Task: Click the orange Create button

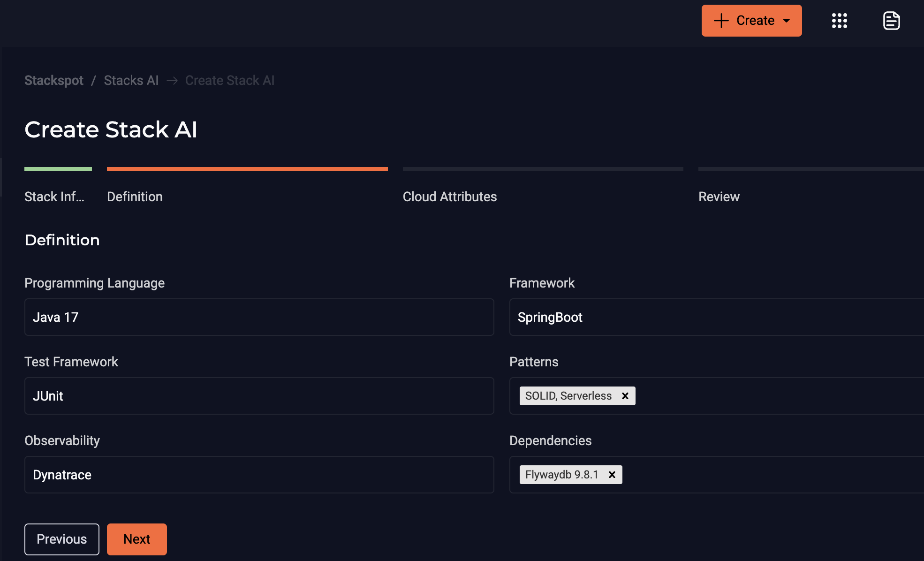Action: tap(751, 20)
